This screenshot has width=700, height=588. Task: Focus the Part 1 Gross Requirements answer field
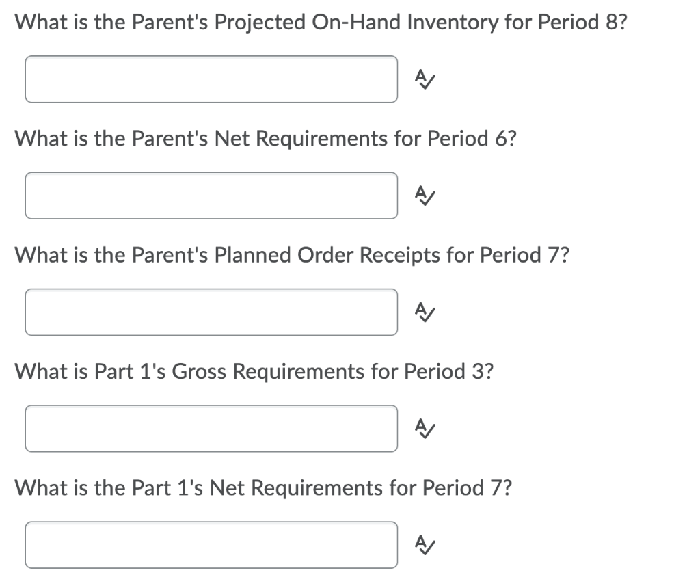211,429
